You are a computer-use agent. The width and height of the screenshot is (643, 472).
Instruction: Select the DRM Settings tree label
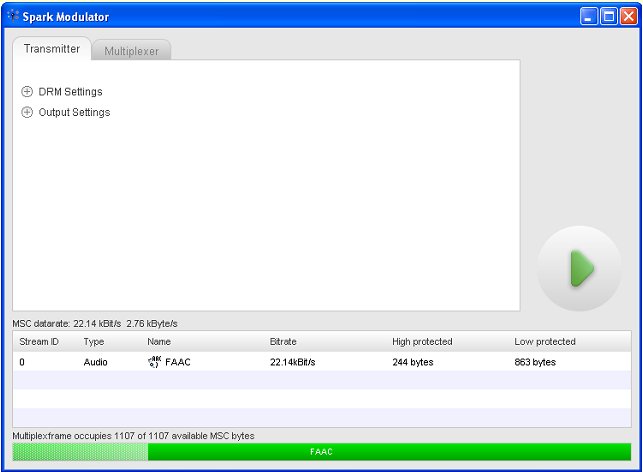pyautogui.click(x=70, y=92)
